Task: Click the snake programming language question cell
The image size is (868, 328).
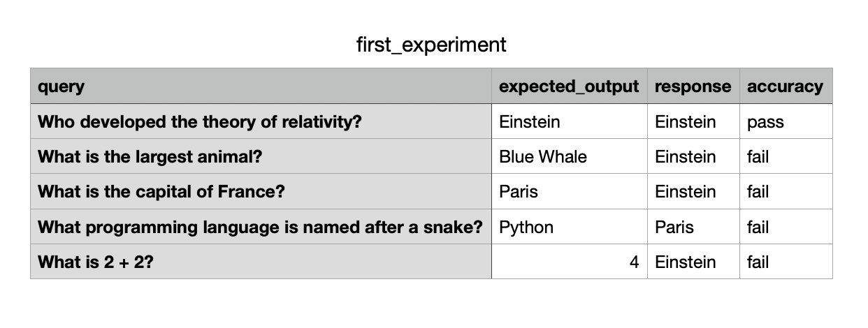Action: (x=260, y=227)
